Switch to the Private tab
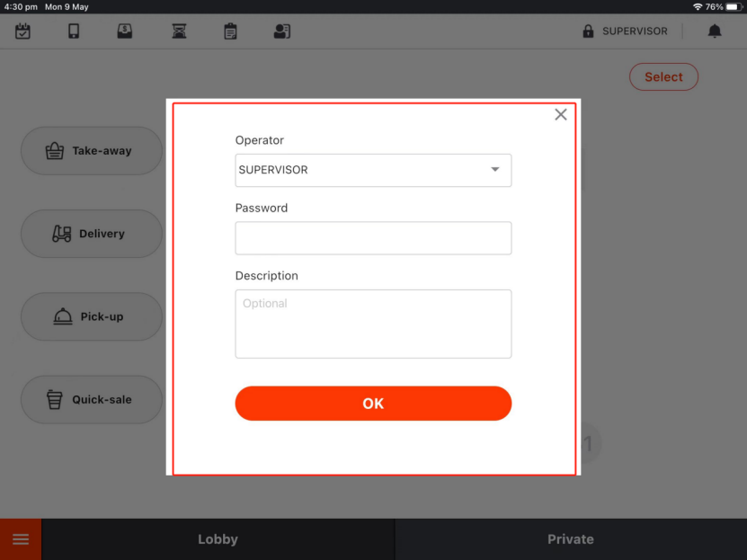This screenshot has width=747, height=560. coord(570,539)
